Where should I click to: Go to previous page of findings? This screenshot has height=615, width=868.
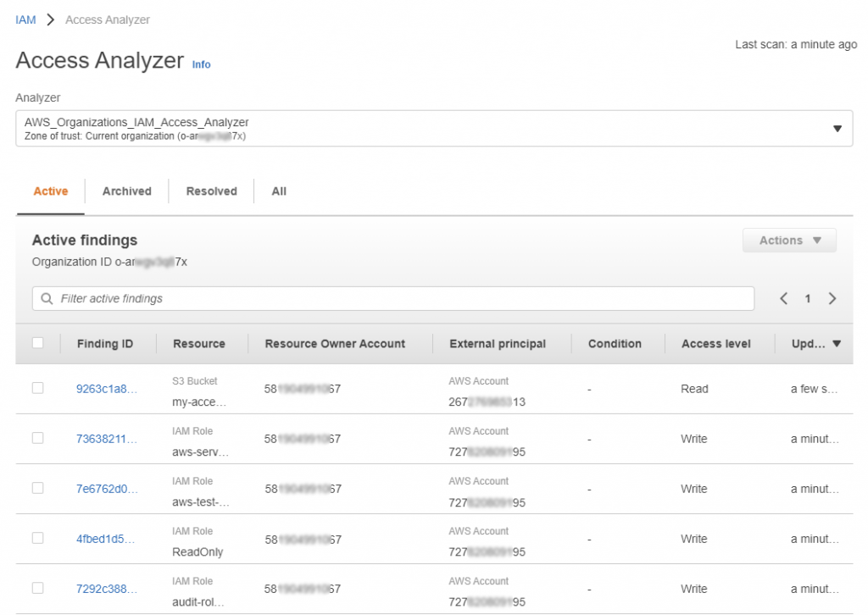click(784, 299)
